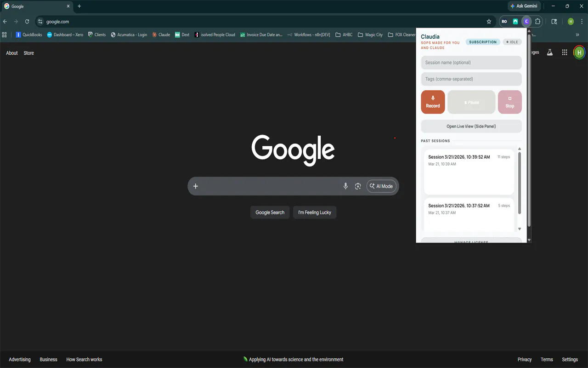The width and height of the screenshot is (588, 368).
Task: Open the Extensions puzzle menu
Action: point(537,22)
